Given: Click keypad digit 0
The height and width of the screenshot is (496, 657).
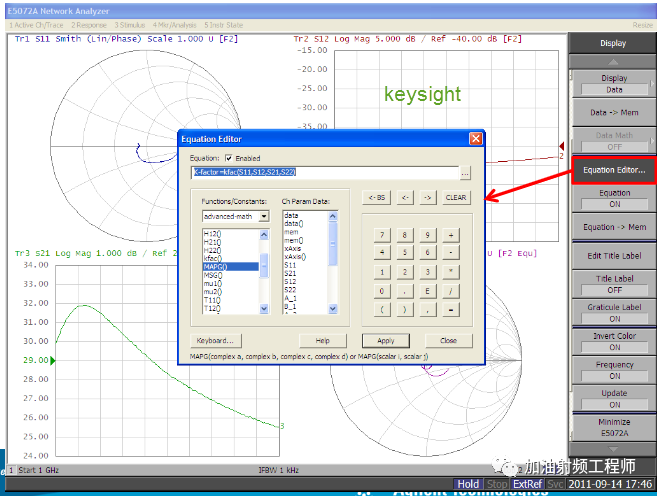Looking at the screenshot, I should (382, 291).
